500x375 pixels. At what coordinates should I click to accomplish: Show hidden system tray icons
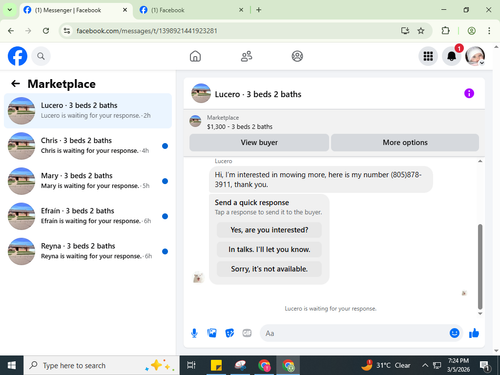425,365
